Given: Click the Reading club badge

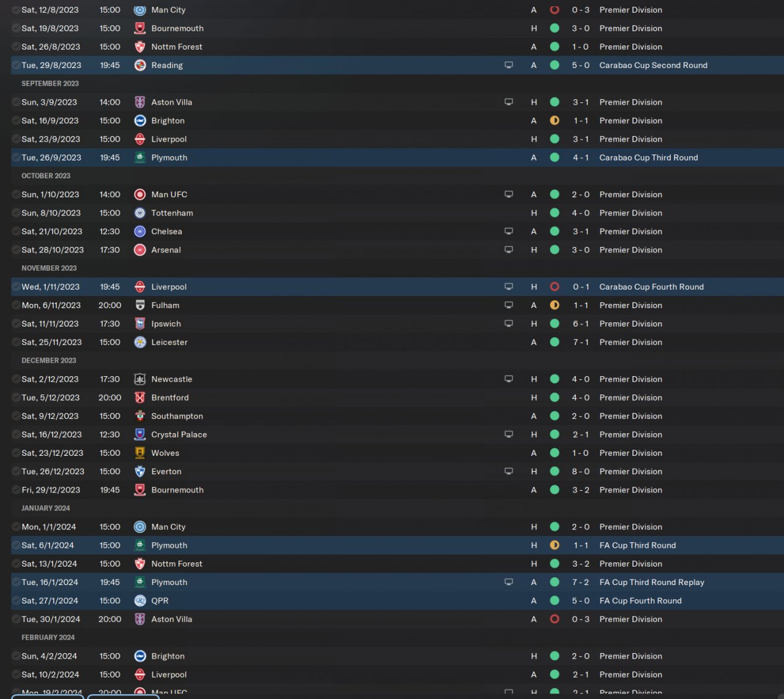Looking at the screenshot, I should pyautogui.click(x=140, y=65).
